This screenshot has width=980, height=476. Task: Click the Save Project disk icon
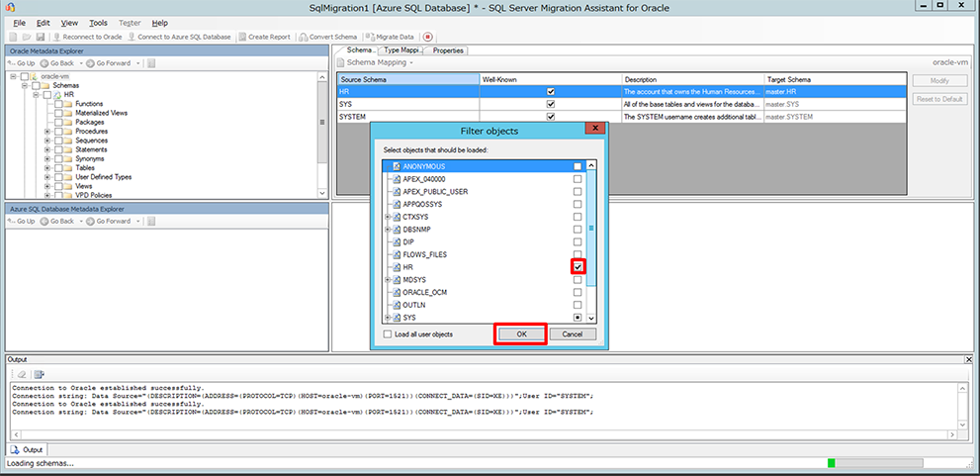point(40,37)
